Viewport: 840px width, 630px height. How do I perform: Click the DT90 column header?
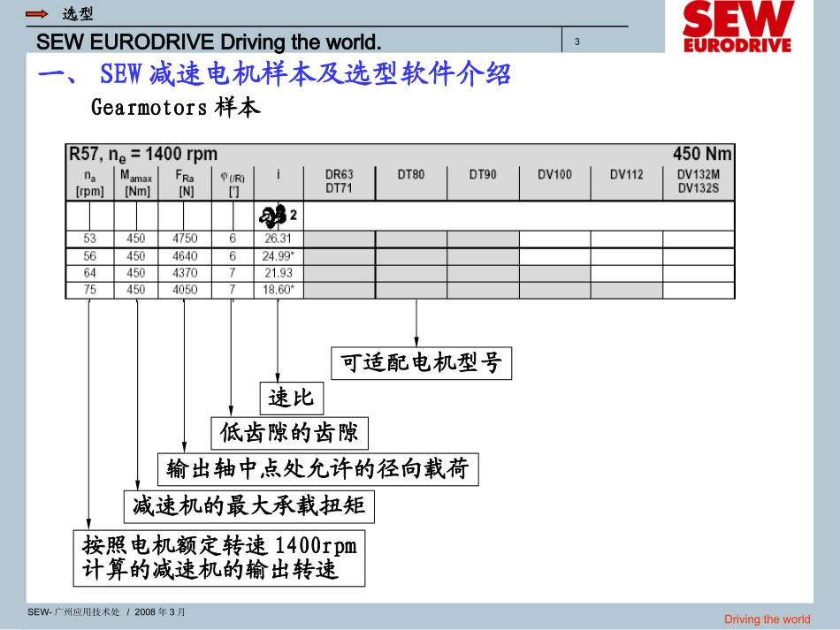(483, 174)
